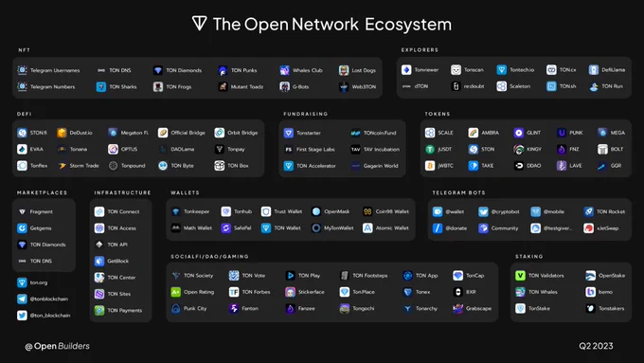Viewport: 644px width, 363px height.
Task: Click the TON Forbes icon
Action: (234, 292)
